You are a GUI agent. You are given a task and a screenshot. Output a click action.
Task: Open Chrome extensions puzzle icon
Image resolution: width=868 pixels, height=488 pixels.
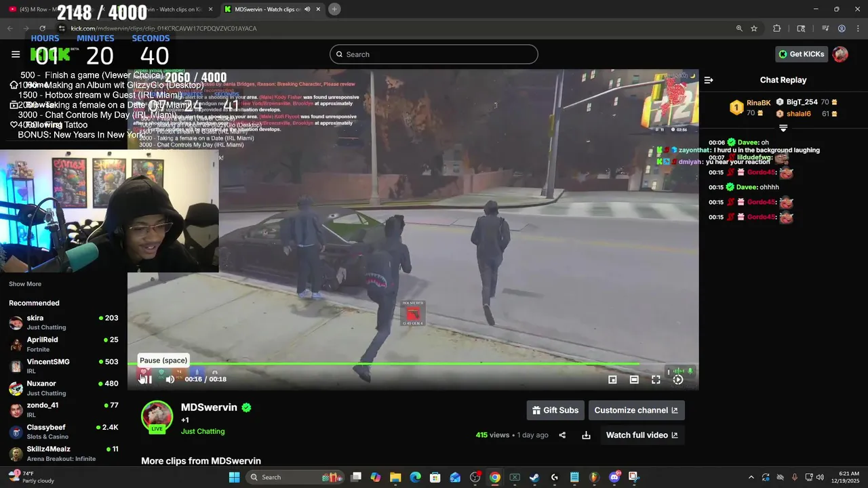[777, 28]
